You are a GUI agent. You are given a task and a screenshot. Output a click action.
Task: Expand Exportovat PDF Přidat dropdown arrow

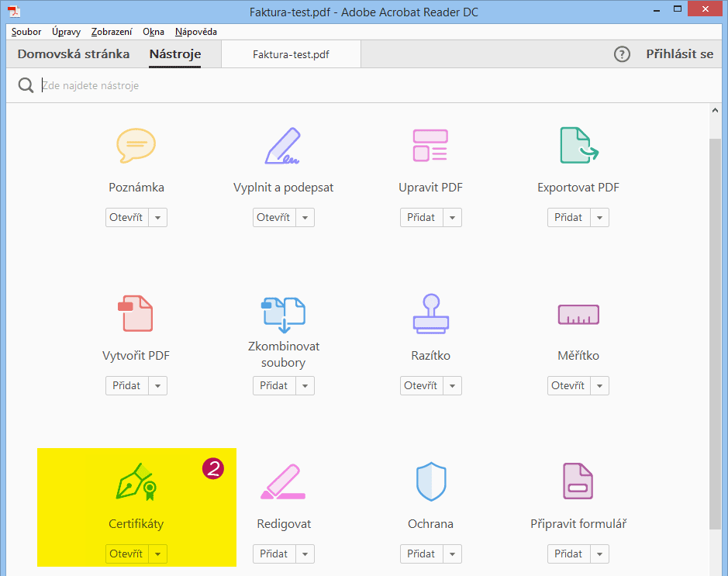point(600,217)
